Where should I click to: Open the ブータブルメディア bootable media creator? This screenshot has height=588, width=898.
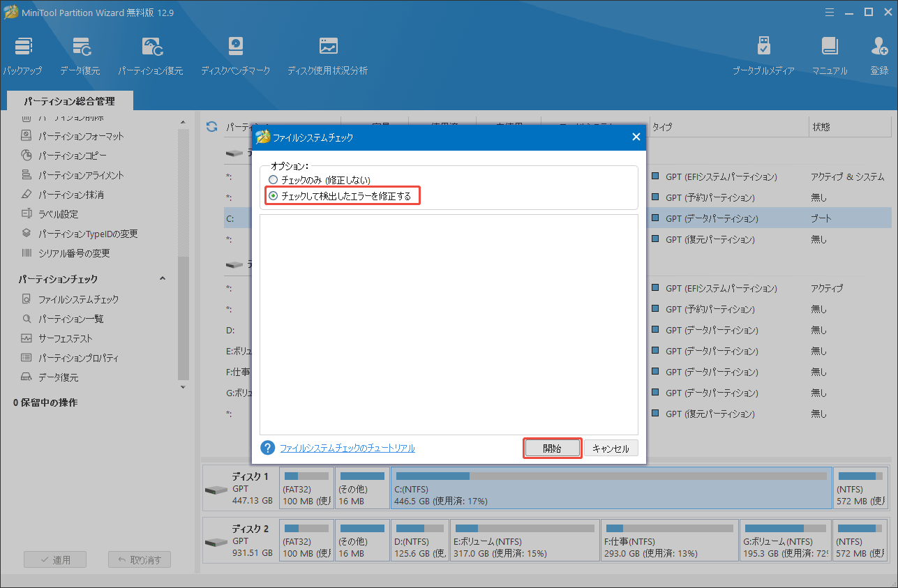coord(763,54)
